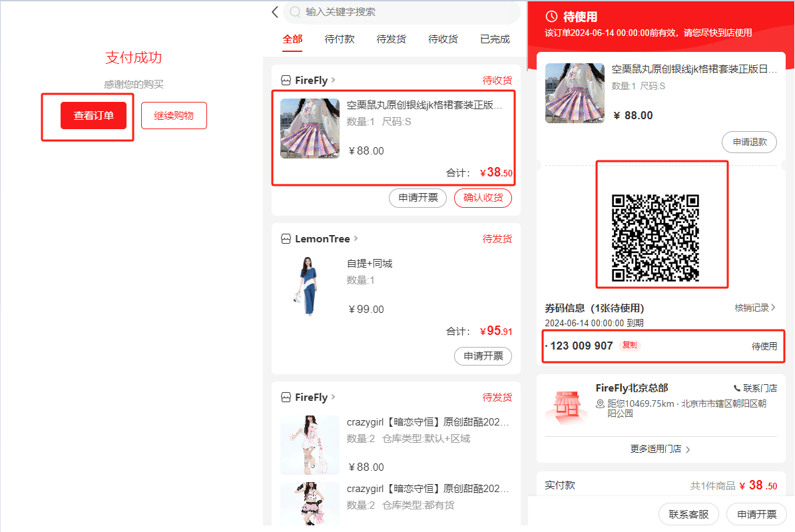The width and height of the screenshot is (795, 532).
Task: Click the 2024-06-14 00:00:00 到期 expiry line
Action: [594, 323]
